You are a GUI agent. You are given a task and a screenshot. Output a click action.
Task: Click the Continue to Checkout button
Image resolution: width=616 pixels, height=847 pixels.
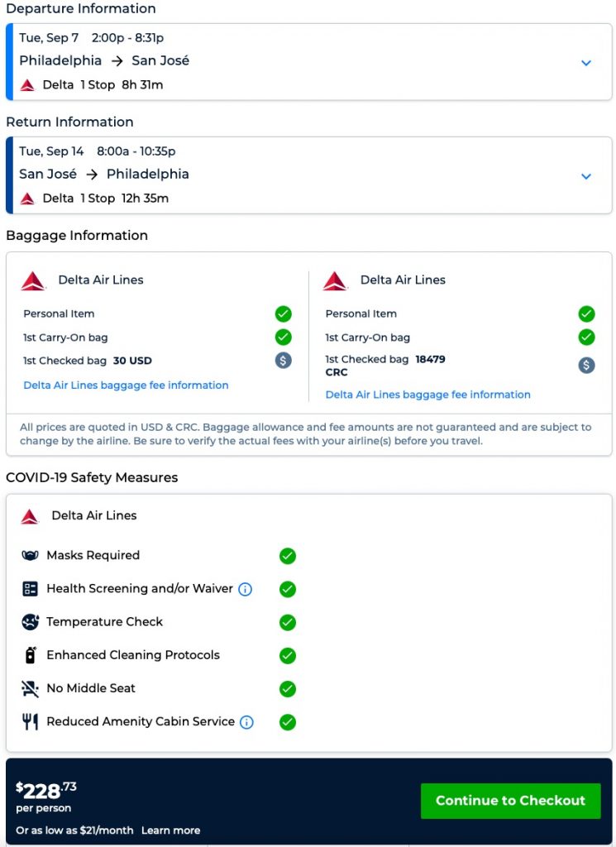click(510, 801)
